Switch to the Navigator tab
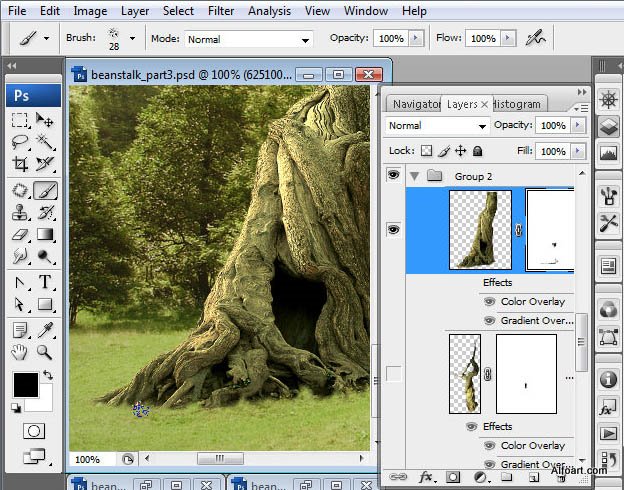624x490 pixels. click(x=415, y=104)
